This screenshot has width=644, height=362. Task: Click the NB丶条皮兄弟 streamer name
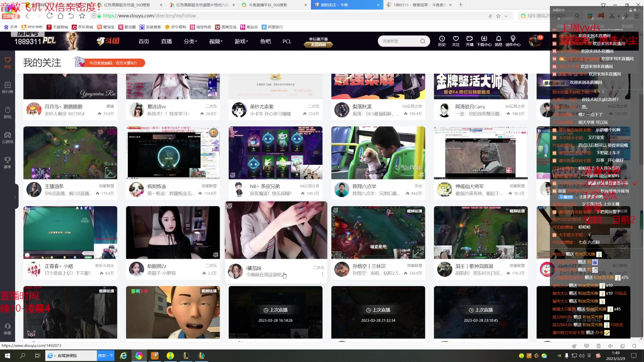pos(265,186)
